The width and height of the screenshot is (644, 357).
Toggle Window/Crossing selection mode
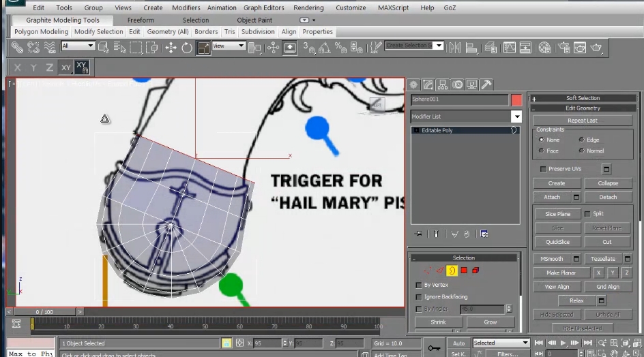(151, 48)
